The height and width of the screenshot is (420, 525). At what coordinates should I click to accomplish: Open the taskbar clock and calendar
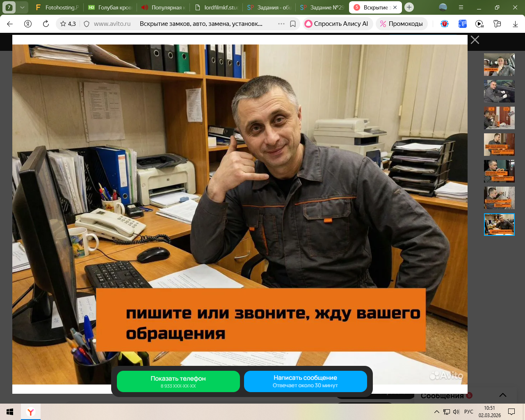pyautogui.click(x=490, y=412)
